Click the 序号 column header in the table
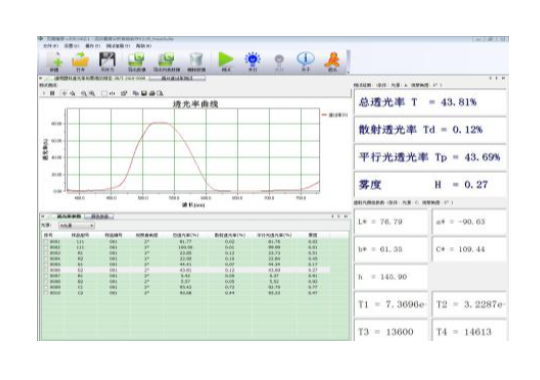540x380 pixels. (48, 235)
